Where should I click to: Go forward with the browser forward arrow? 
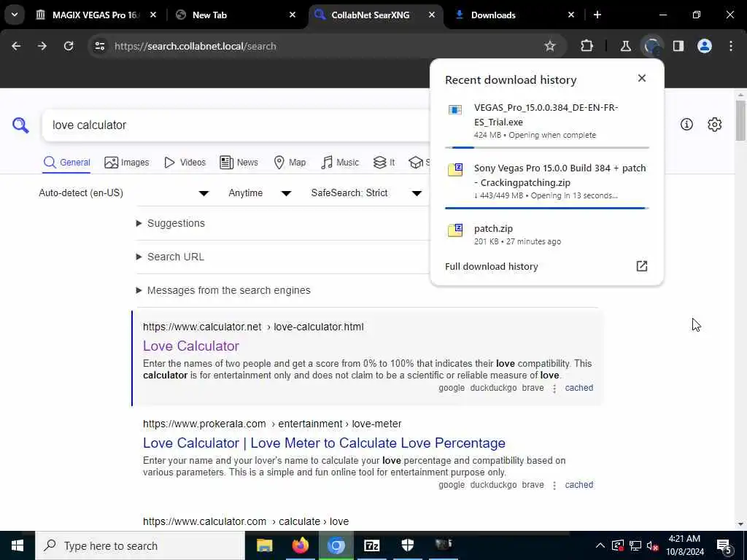pos(42,46)
